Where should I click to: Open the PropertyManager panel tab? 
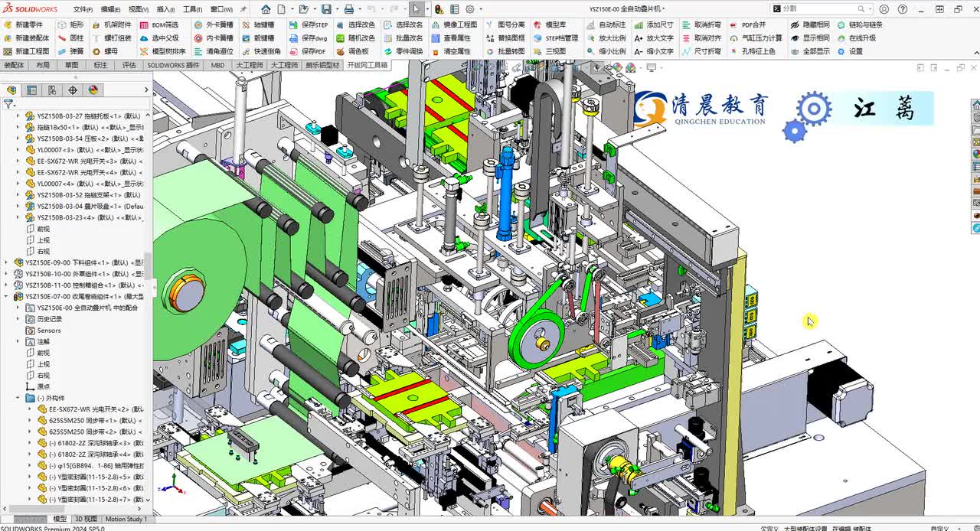click(x=31, y=90)
